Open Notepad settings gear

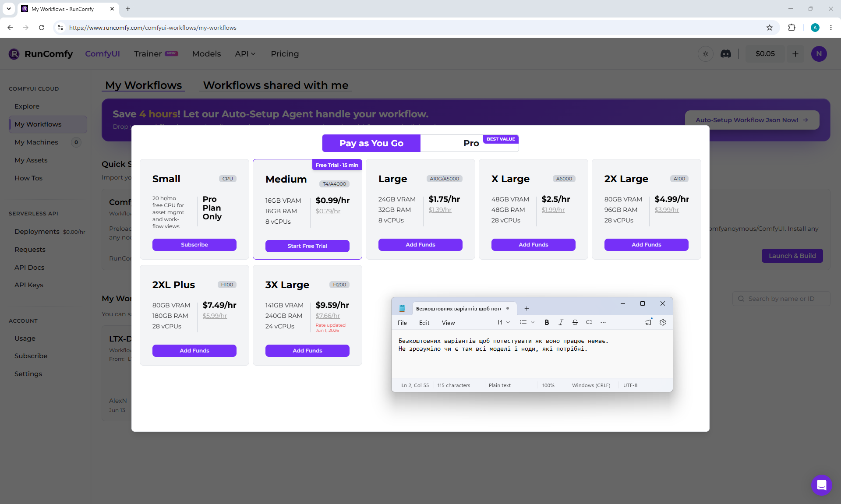click(x=663, y=322)
